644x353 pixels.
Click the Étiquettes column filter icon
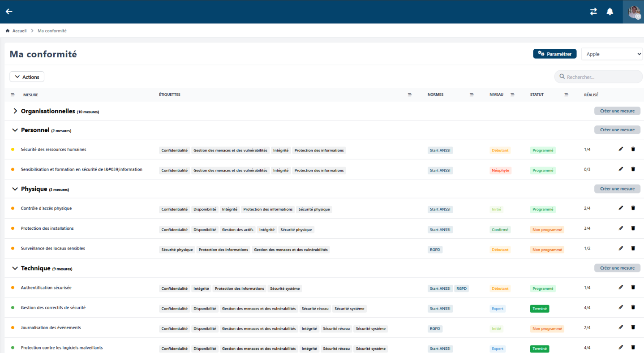(x=409, y=95)
